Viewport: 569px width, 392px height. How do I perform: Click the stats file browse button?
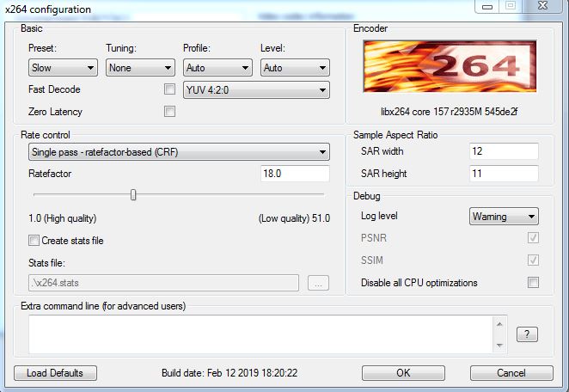tap(318, 283)
